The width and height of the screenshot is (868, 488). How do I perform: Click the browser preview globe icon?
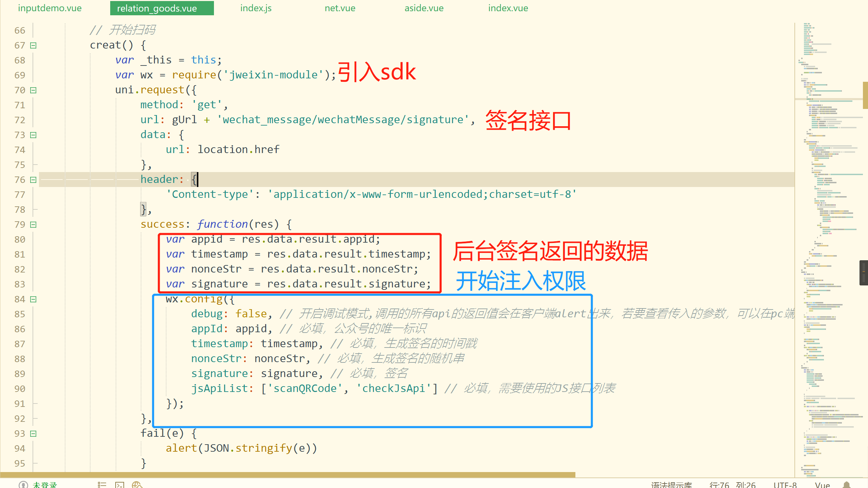(137, 485)
